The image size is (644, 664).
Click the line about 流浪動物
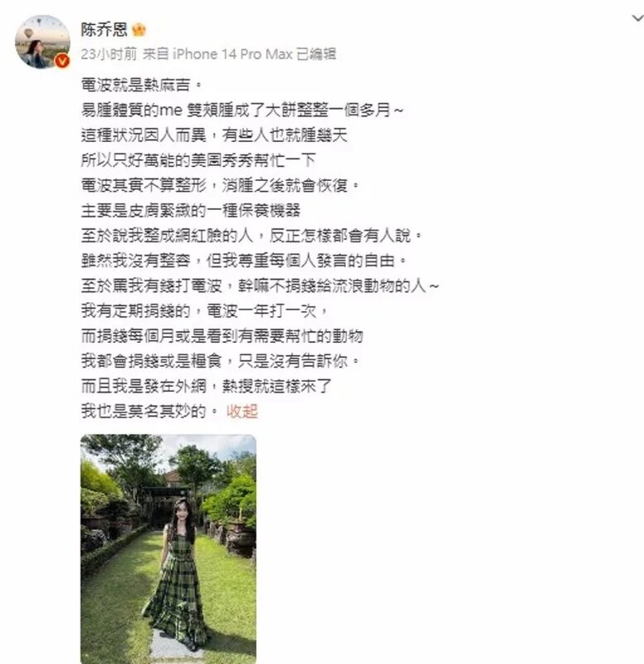pos(260,286)
